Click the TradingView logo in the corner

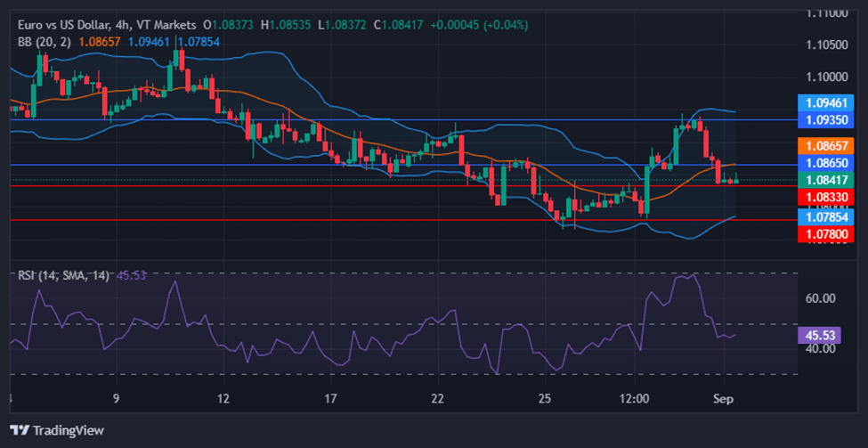pos(57,430)
